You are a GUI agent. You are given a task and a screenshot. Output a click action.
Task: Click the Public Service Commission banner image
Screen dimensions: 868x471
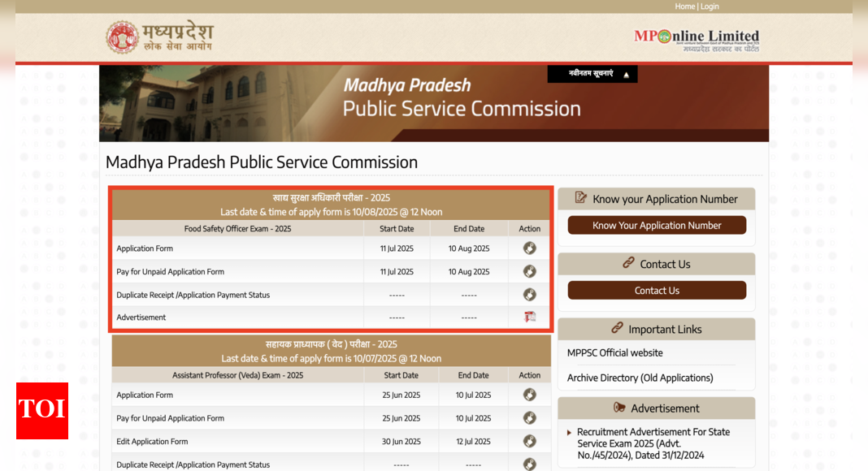click(433, 103)
